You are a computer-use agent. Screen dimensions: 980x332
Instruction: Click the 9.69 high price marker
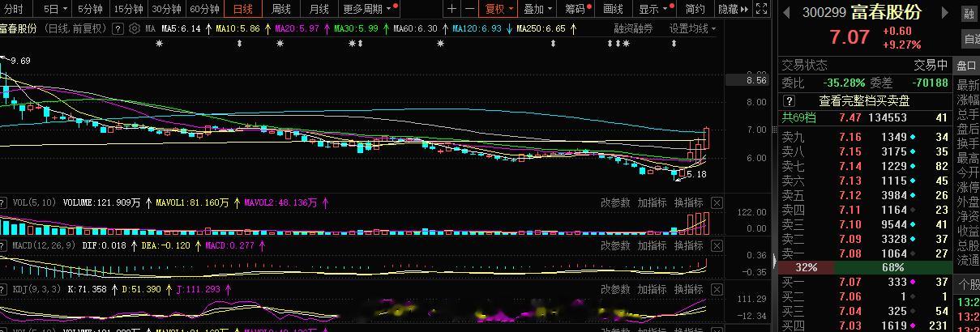[x=20, y=61]
